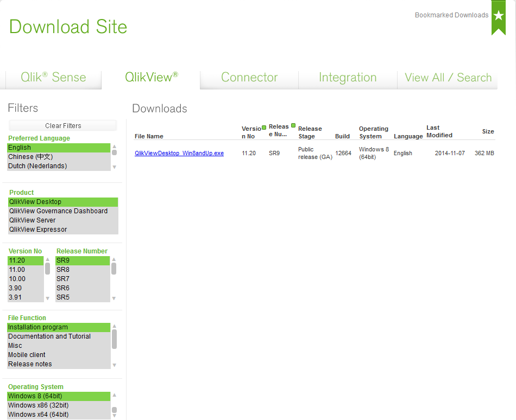The image size is (516, 420).
Task: Select Documentation and Tutorial file function
Action: pyautogui.click(x=59, y=336)
